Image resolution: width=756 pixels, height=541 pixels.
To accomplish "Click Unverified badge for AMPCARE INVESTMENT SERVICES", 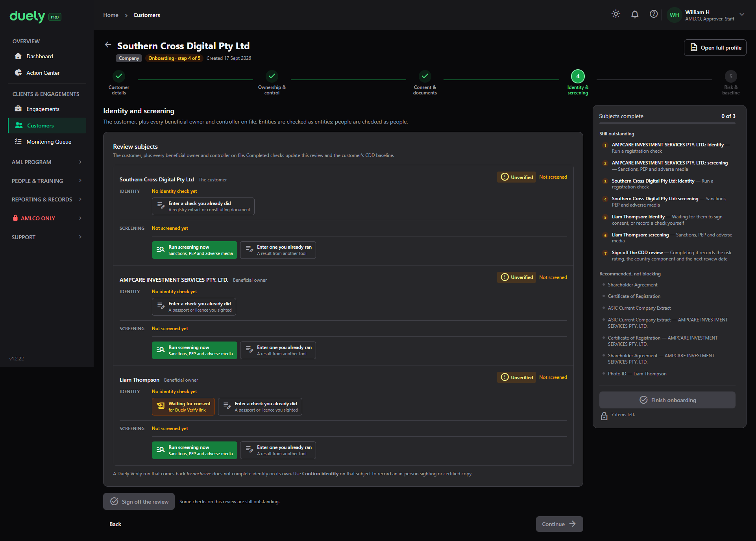I will 516,277.
